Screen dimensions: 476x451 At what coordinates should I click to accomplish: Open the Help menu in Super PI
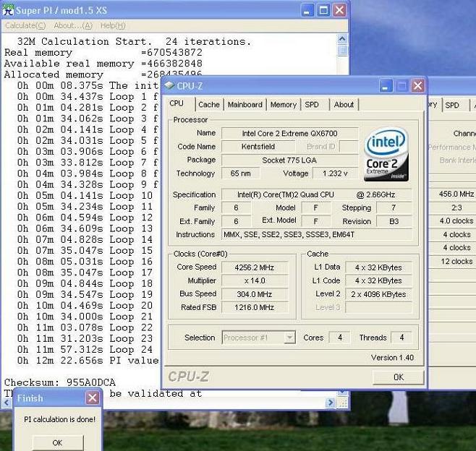(x=113, y=26)
